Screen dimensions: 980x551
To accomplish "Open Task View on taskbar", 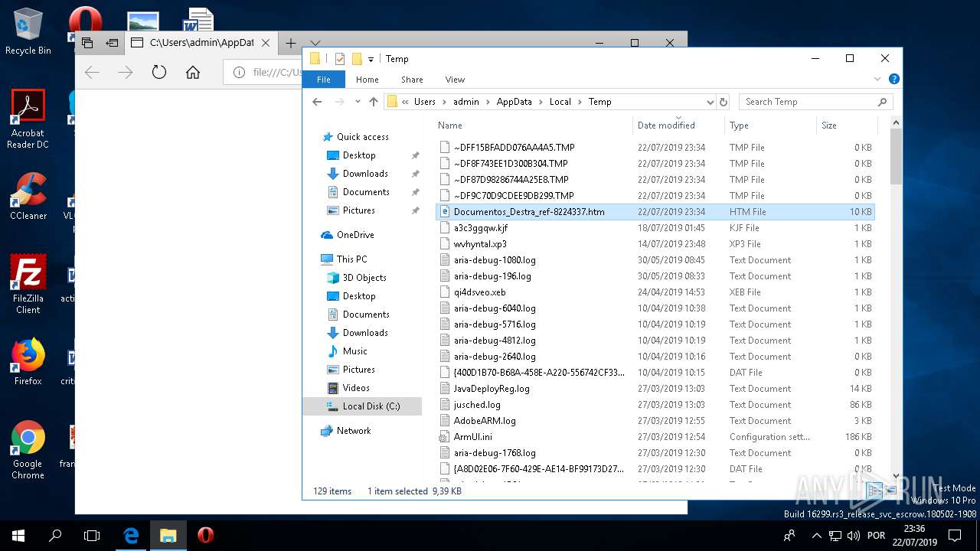I will 92,536.
